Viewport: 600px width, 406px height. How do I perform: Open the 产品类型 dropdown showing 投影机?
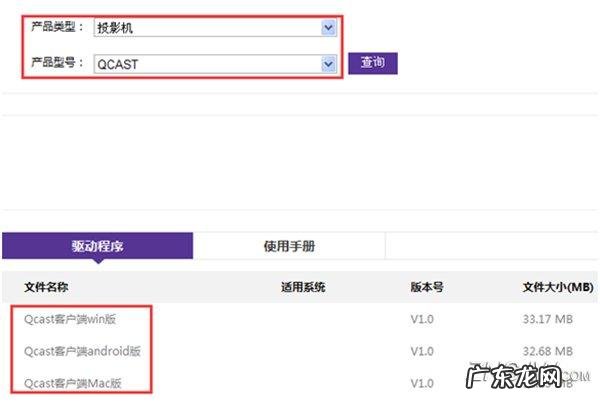point(215,28)
